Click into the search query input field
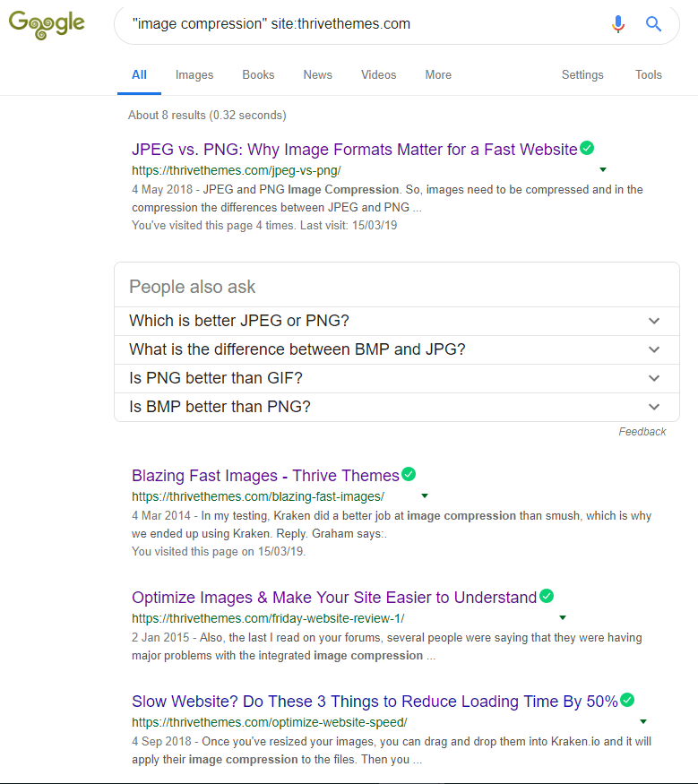Viewport: 698px width, 784px height. [x=358, y=24]
